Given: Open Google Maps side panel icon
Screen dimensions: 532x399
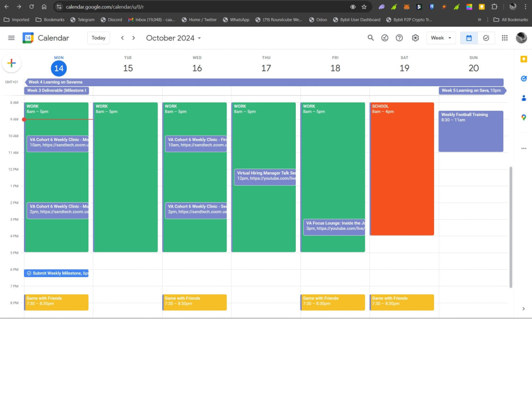Looking at the screenshot, I should 523,118.
